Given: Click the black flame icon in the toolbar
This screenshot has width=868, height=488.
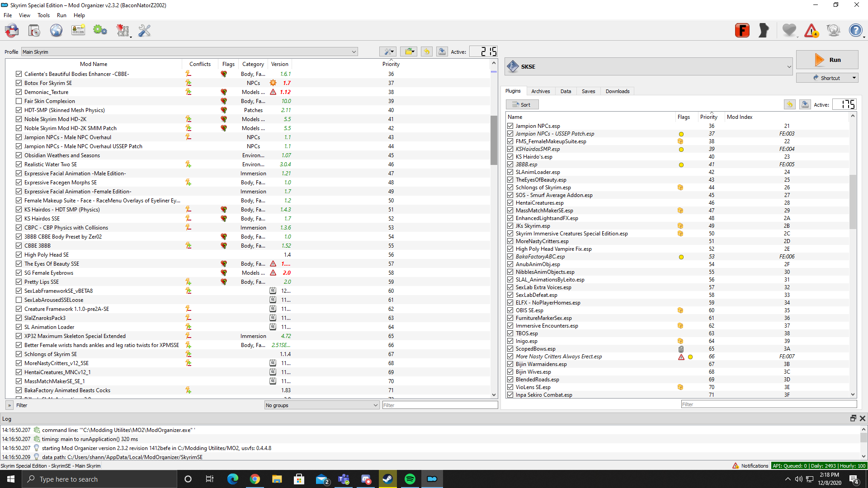Looking at the screenshot, I should coord(764,30).
